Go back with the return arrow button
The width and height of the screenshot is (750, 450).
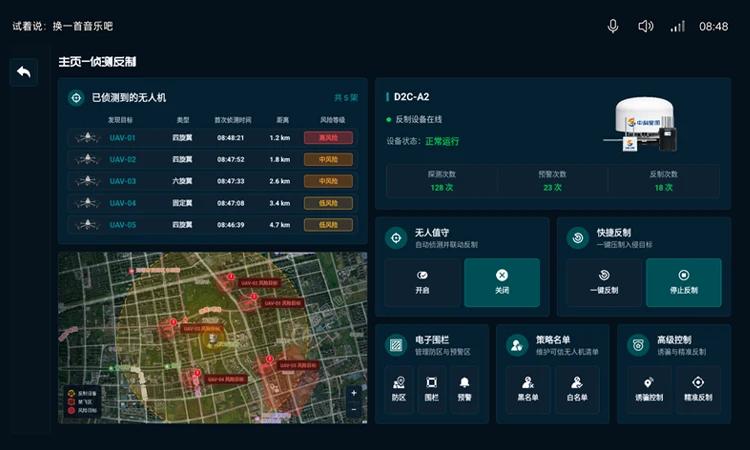23,72
